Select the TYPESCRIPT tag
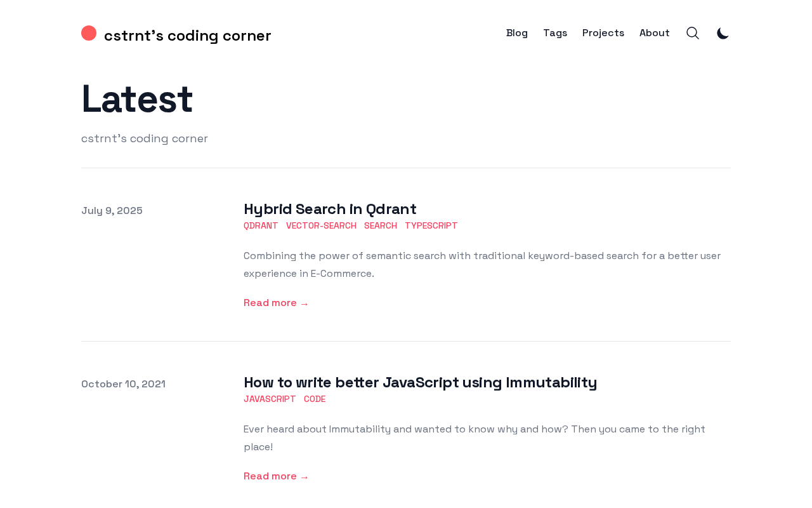 pos(431,225)
